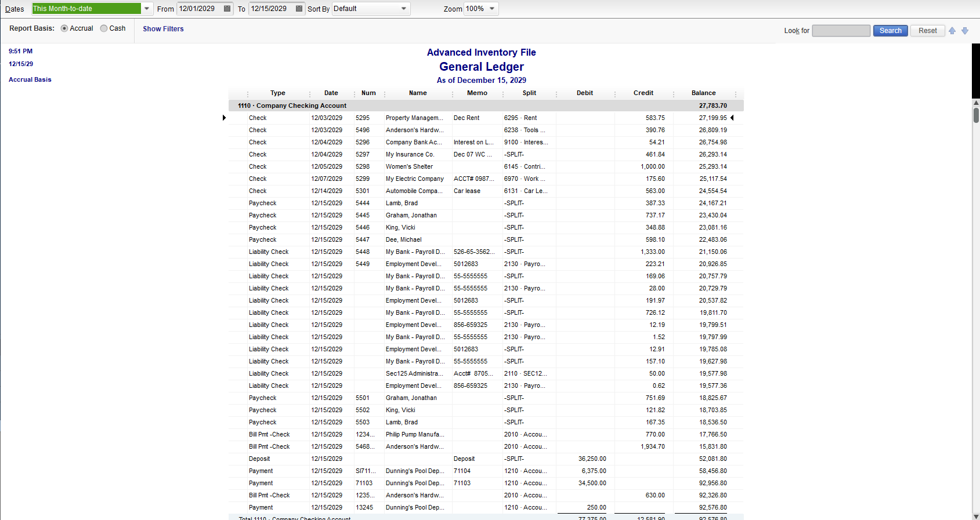The width and height of the screenshot is (980, 520).
Task: Click the Look for input field
Action: [x=841, y=31]
